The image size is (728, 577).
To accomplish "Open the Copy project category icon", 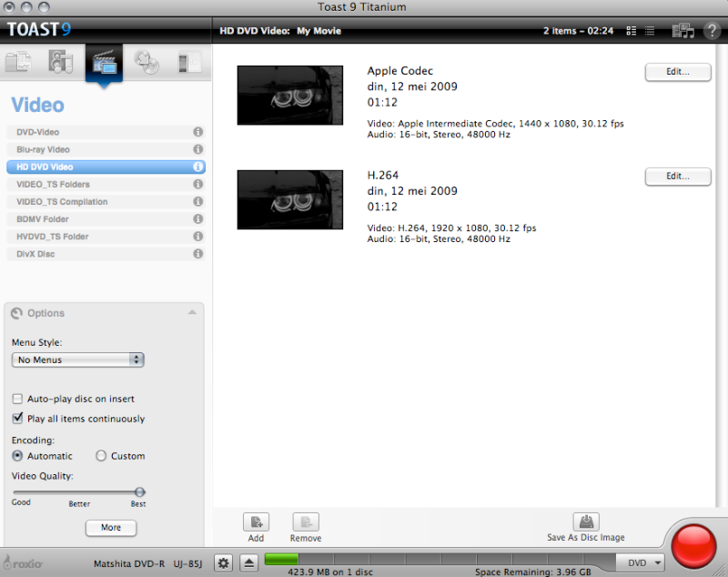I will [x=147, y=62].
